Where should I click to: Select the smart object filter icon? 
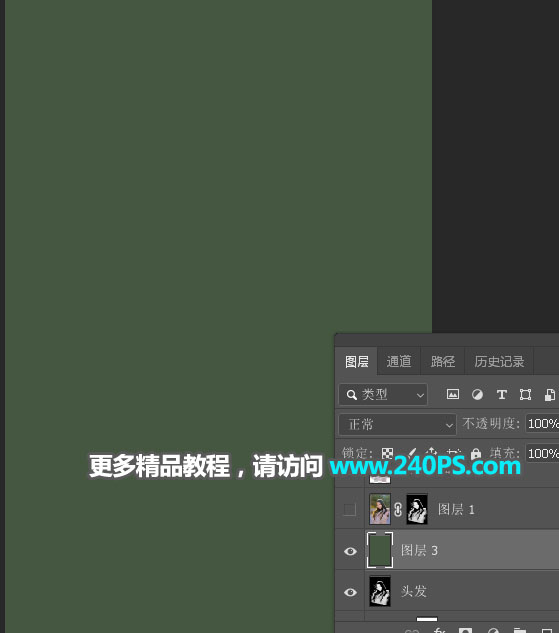click(549, 394)
